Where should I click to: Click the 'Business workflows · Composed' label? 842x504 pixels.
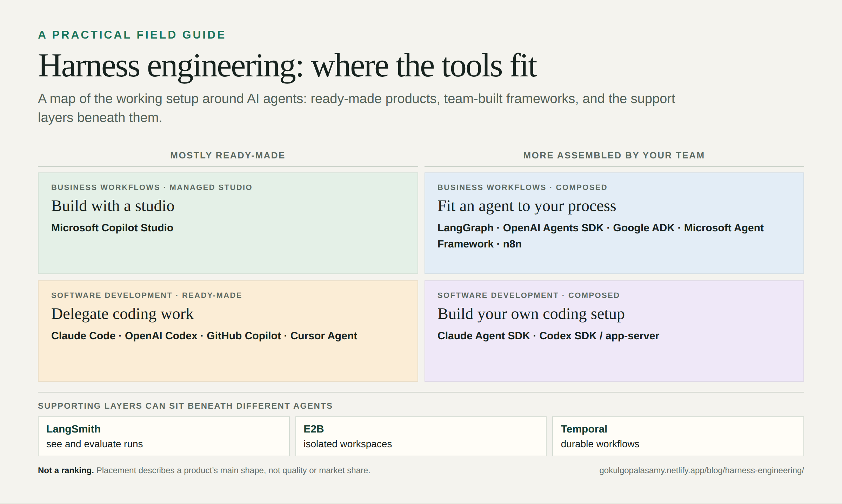pyautogui.click(x=522, y=187)
